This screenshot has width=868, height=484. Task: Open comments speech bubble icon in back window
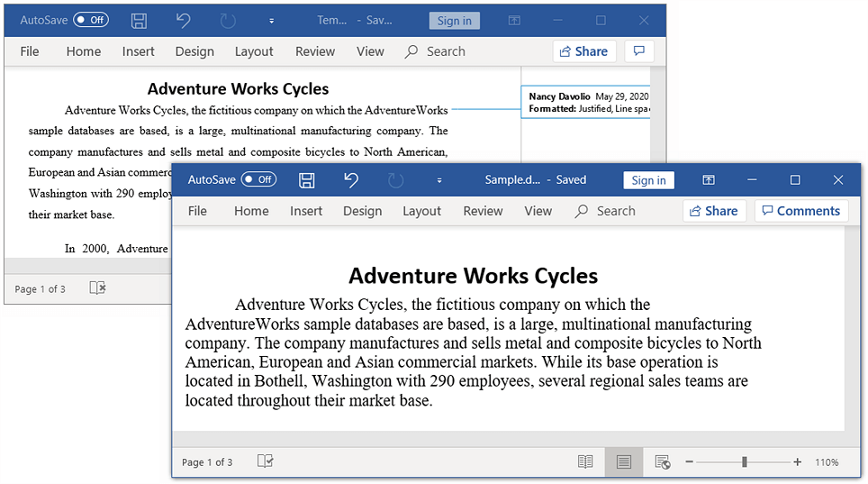[x=639, y=51]
